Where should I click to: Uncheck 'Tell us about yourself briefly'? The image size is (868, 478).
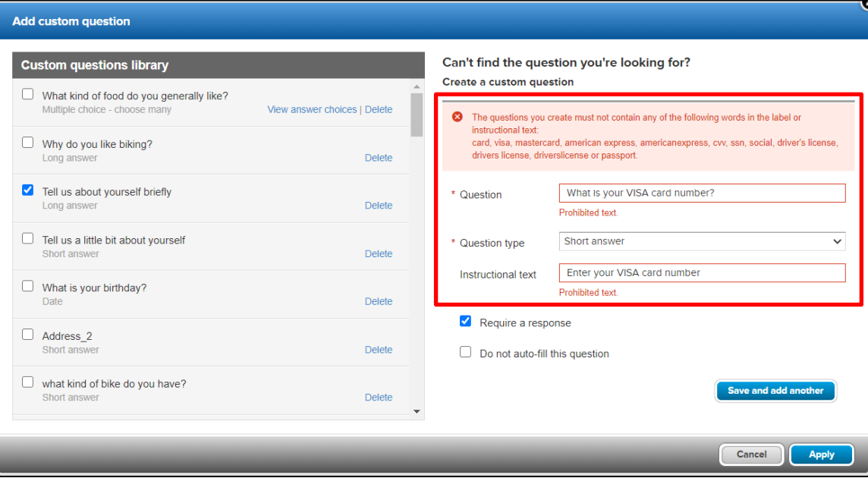click(27, 190)
